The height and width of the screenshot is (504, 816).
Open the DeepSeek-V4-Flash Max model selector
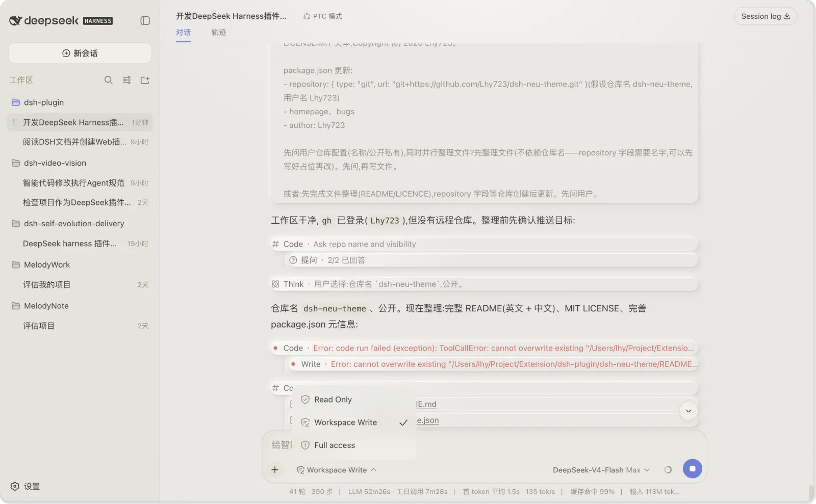click(601, 470)
